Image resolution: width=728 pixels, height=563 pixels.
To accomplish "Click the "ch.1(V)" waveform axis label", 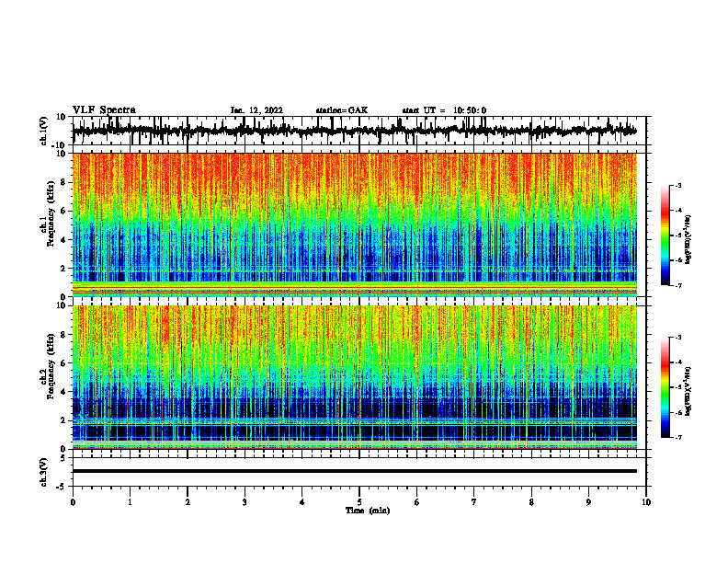I will (44, 131).
